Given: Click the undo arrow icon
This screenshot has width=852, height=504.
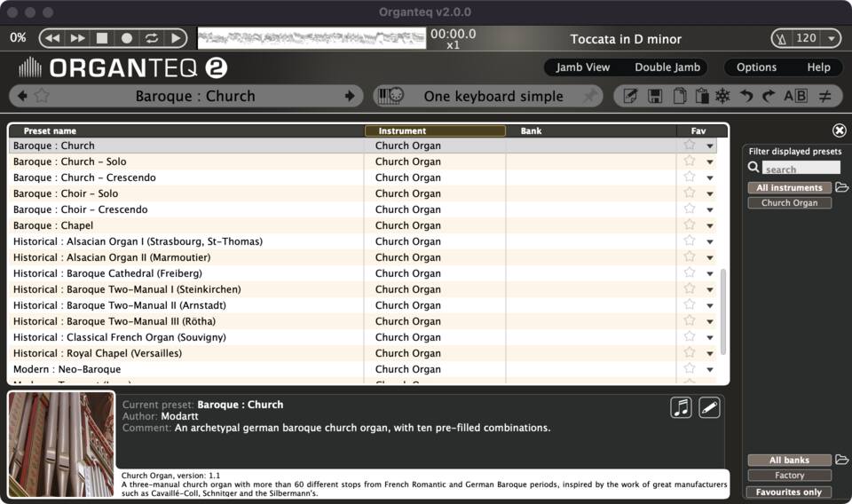Looking at the screenshot, I should [746, 96].
